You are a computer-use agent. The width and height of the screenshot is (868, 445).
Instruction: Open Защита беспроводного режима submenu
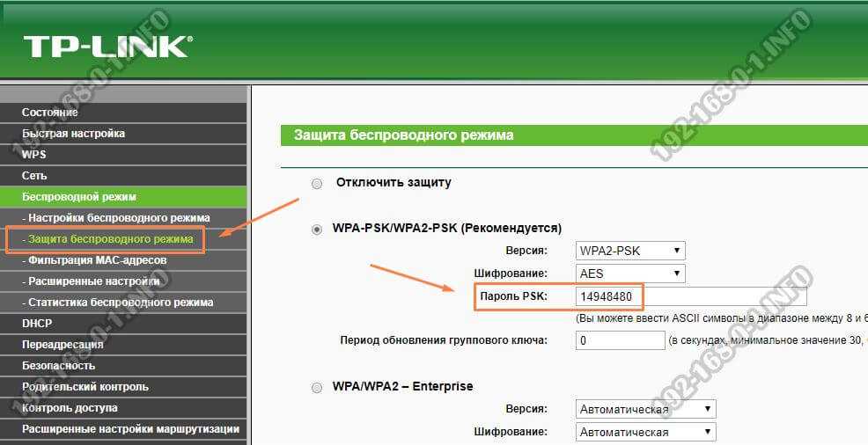tap(123, 239)
